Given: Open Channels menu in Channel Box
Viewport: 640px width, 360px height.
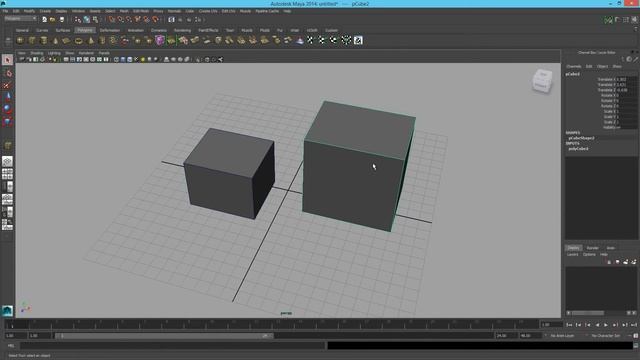Looking at the screenshot, I should (573, 66).
